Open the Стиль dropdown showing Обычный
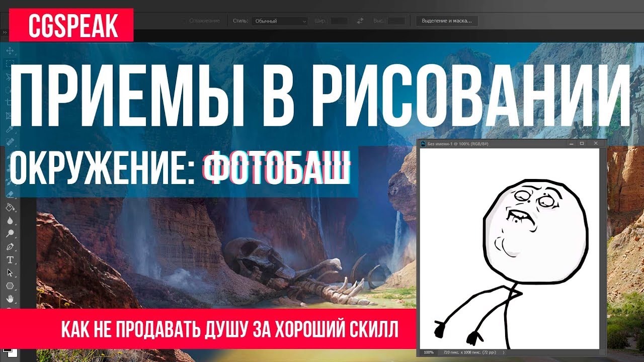Viewport: 644px width, 362px height. [x=280, y=21]
